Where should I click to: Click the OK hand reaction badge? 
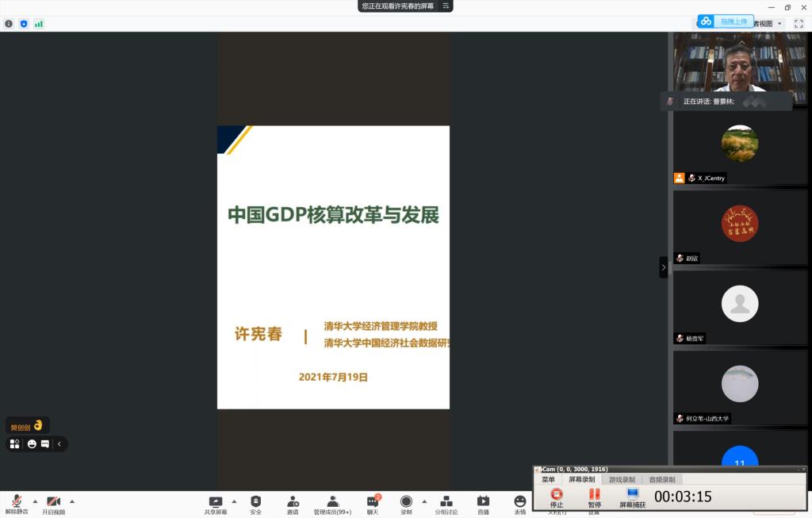28,426
